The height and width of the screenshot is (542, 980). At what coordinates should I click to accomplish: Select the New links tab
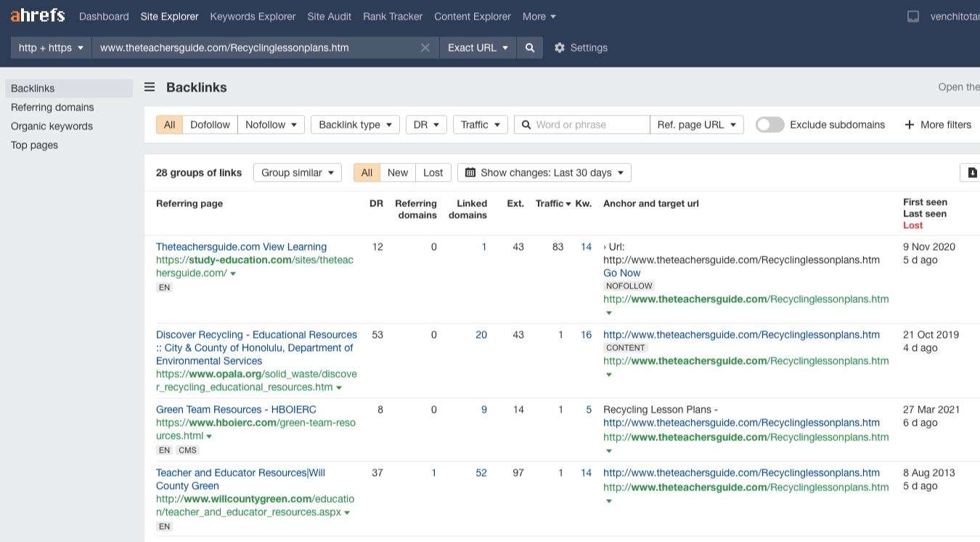pyautogui.click(x=398, y=173)
